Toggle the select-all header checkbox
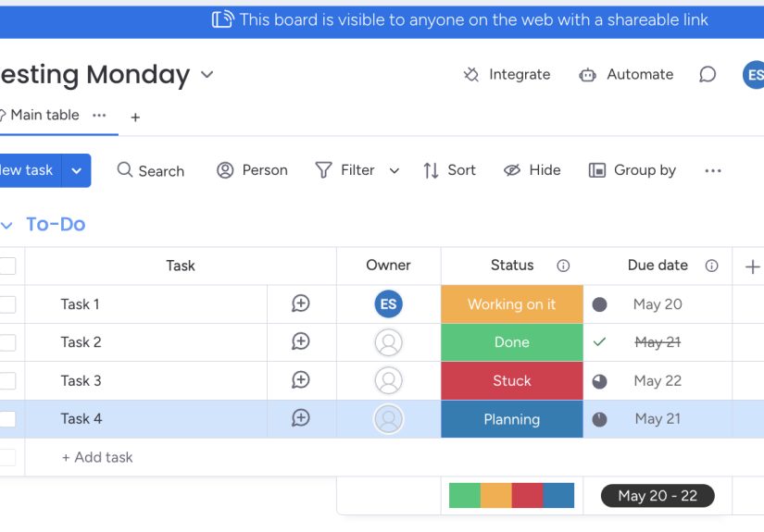The width and height of the screenshot is (764, 532). click(7, 266)
